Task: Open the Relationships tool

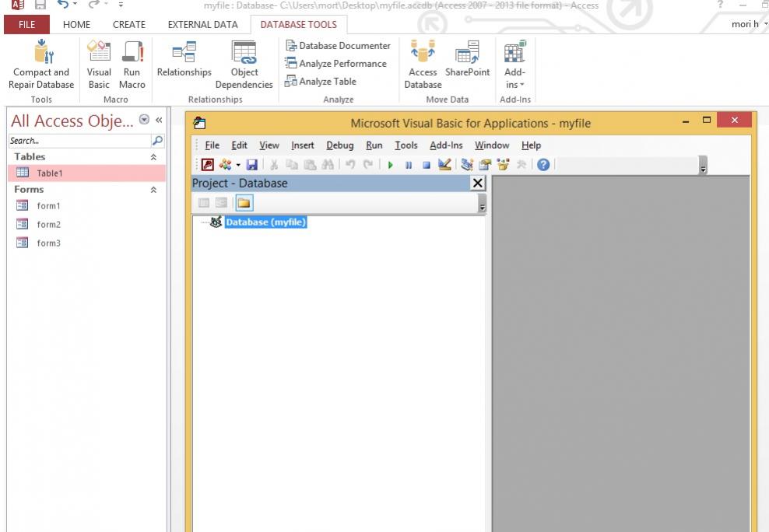Action: [184, 59]
